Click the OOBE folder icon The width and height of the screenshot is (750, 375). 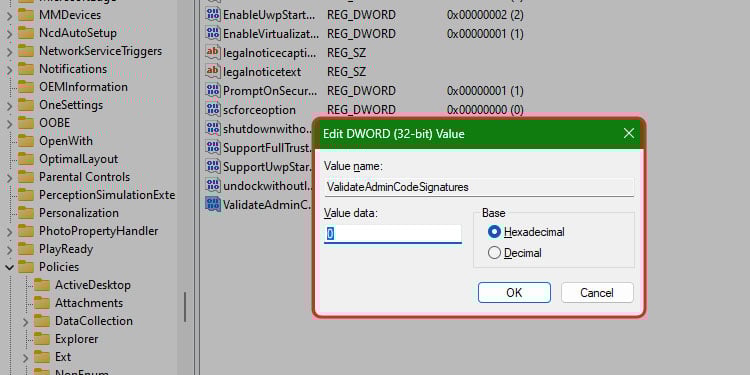pyautogui.click(x=26, y=123)
